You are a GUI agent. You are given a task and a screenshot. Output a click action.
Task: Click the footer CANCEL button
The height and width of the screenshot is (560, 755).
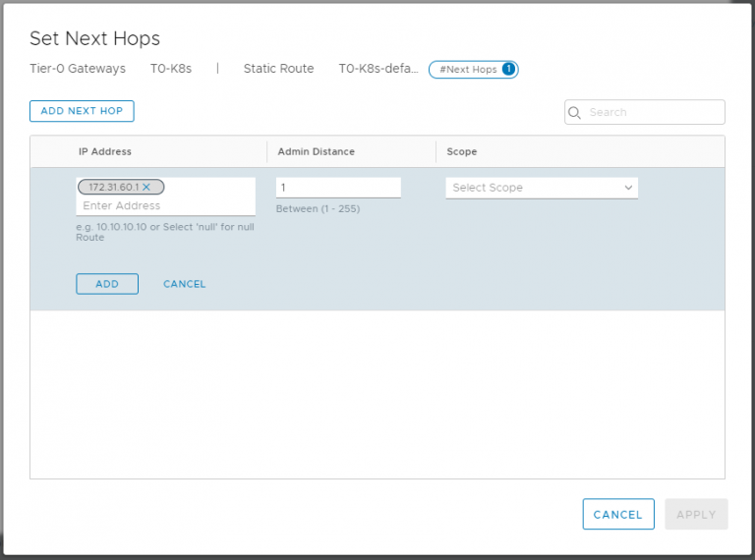(x=617, y=514)
